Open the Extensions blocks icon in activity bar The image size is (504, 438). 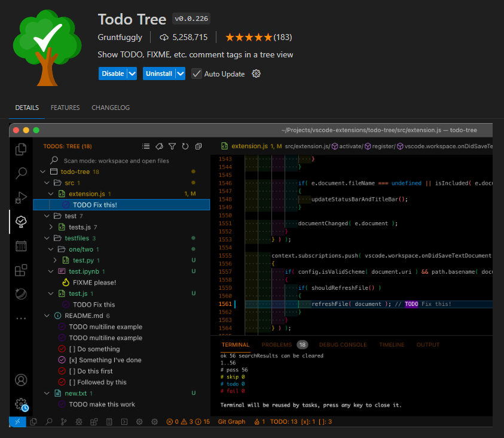click(21, 270)
